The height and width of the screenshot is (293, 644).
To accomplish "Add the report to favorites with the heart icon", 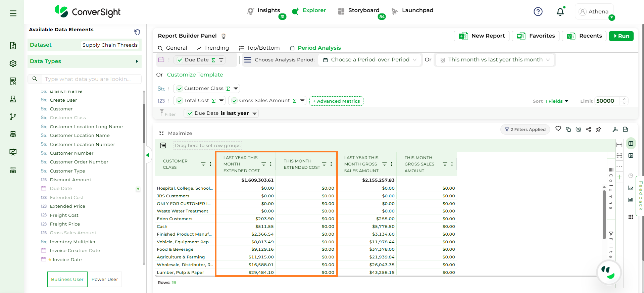I will point(558,129).
